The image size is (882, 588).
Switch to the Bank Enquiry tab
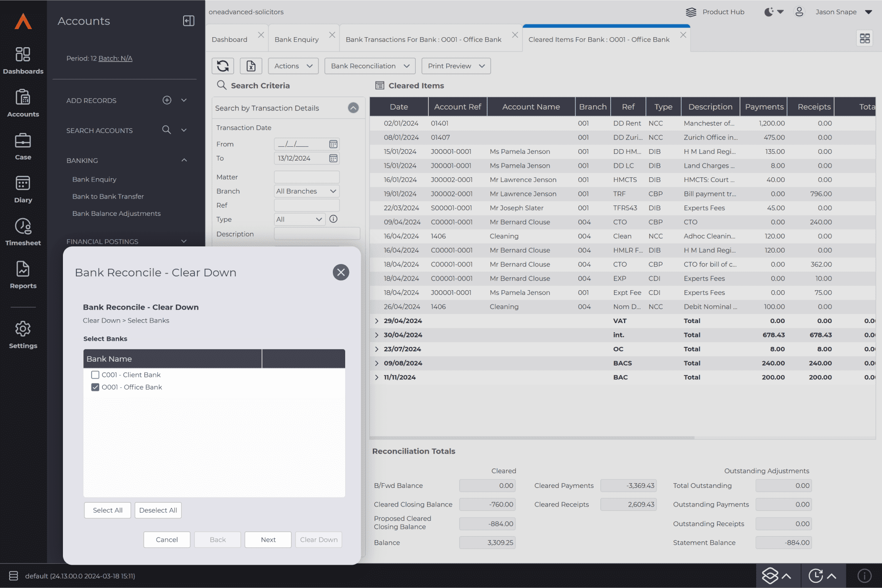coord(297,40)
